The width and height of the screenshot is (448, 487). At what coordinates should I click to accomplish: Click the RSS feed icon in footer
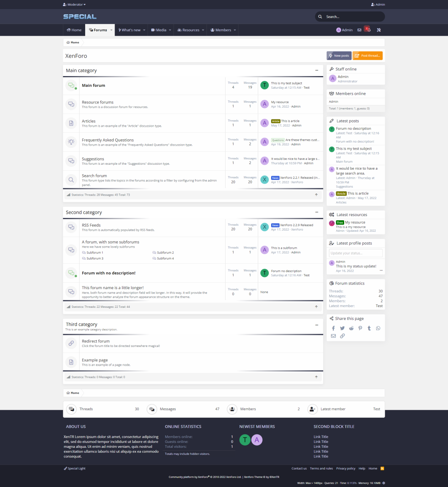(x=382, y=468)
